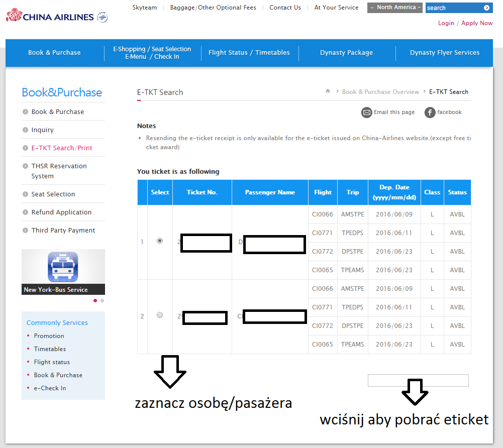Open Book & Purchase in the sidebar
503x448 pixels.
(58, 112)
